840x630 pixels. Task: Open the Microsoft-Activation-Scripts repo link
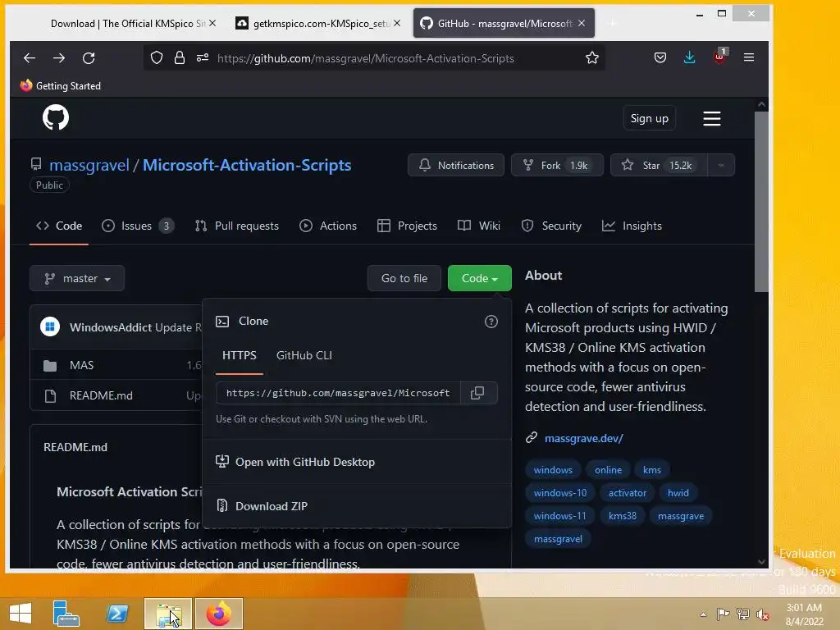pos(247,165)
